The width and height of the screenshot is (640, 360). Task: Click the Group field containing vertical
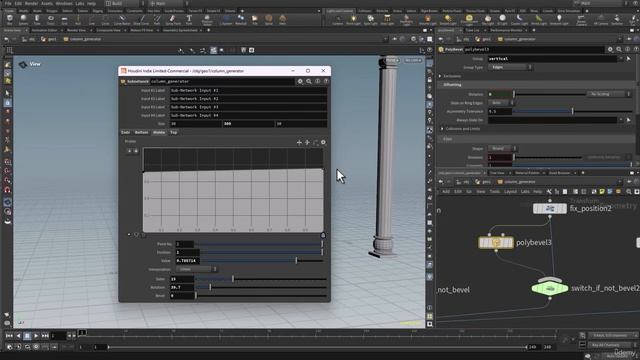pyautogui.click(x=552, y=59)
